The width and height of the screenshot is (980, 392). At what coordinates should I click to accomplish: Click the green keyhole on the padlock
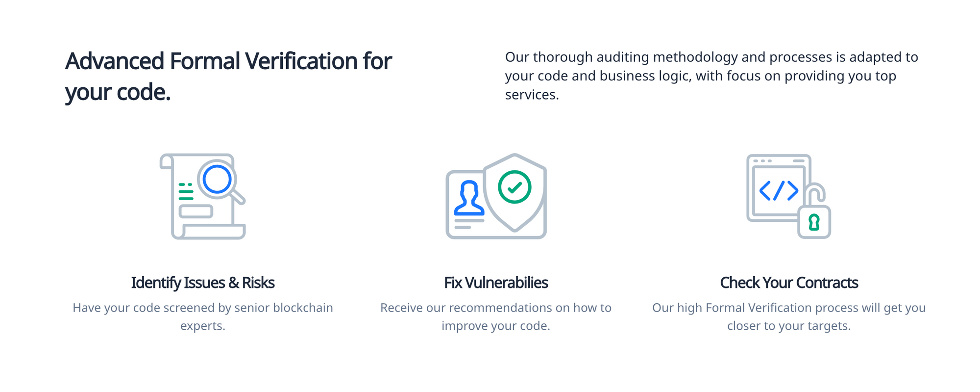(814, 222)
